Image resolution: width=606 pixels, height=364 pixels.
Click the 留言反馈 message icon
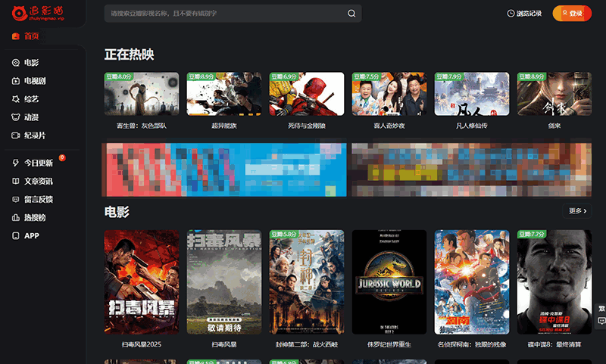tap(16, 200)
